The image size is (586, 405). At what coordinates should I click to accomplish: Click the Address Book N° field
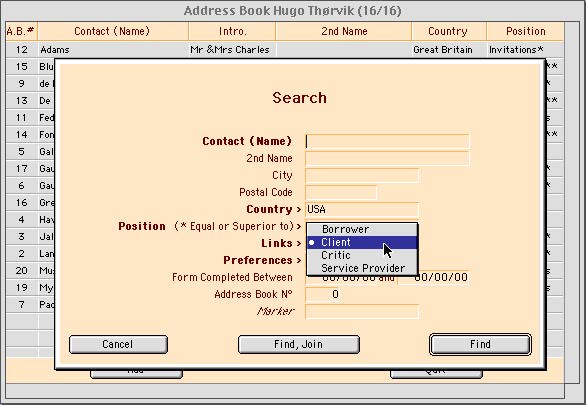pyautogui.click(x=324, y=294)
